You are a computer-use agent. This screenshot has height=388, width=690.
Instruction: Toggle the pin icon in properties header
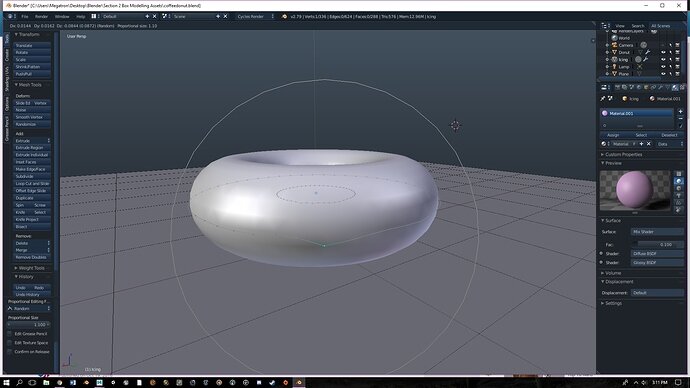pyautogui.click(x=603, y=99)
